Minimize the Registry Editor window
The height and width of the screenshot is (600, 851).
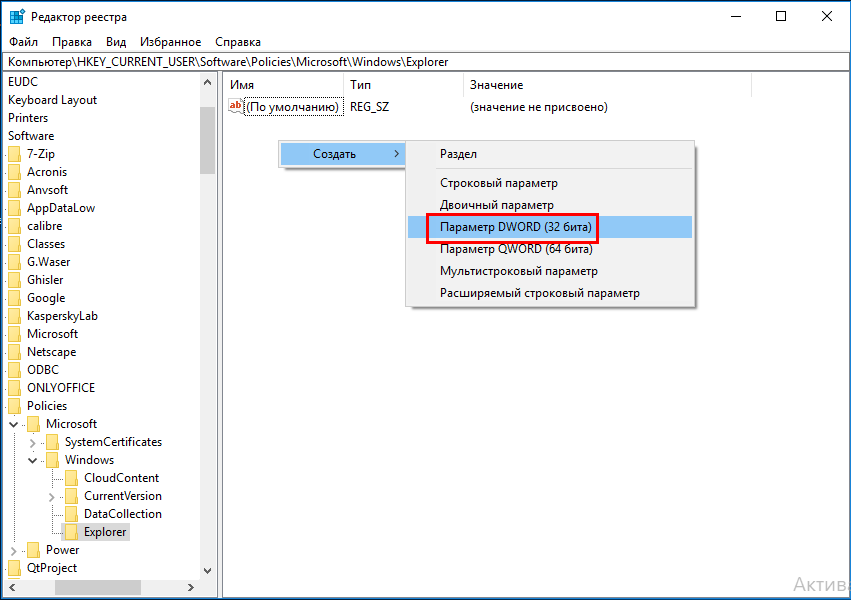[736, 16]
